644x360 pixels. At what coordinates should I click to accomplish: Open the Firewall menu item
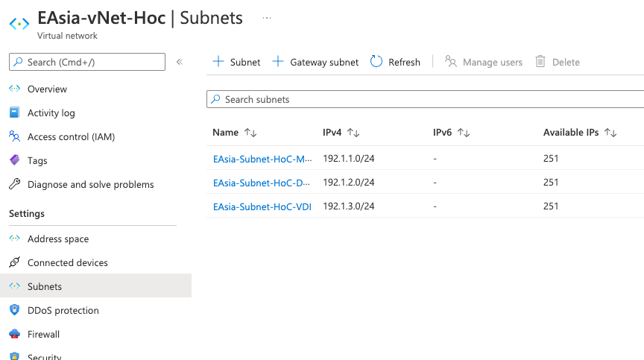[x=43, y=334]
